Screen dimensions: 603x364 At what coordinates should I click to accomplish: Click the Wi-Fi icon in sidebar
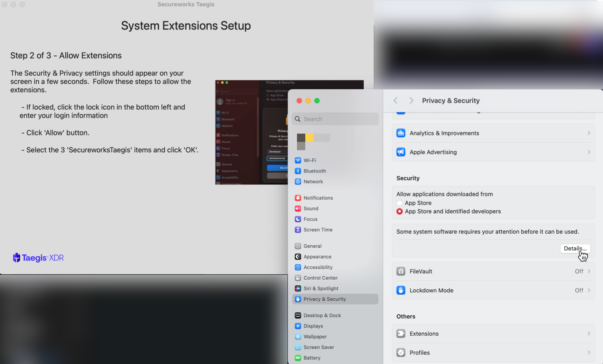[x=298, y=160]
